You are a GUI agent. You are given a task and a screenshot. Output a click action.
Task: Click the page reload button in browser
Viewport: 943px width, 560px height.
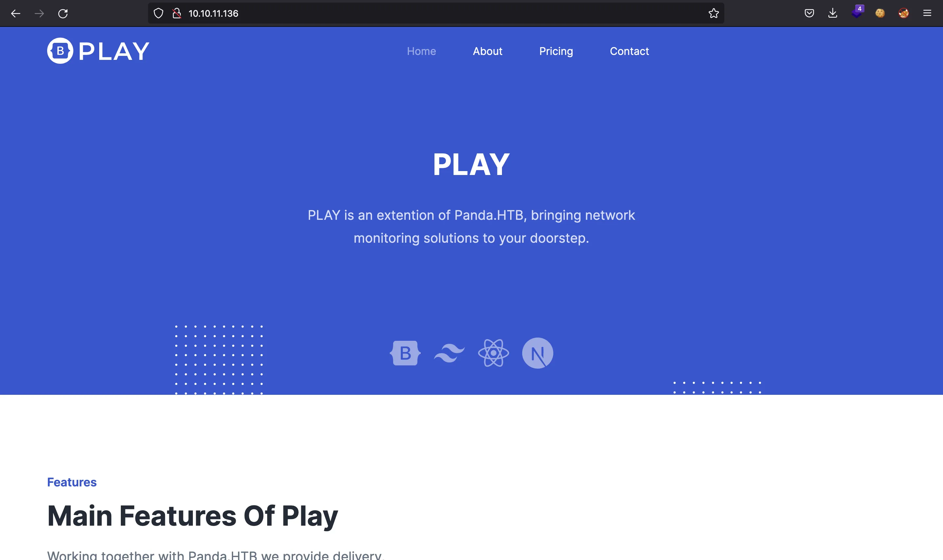coord(63,13)
